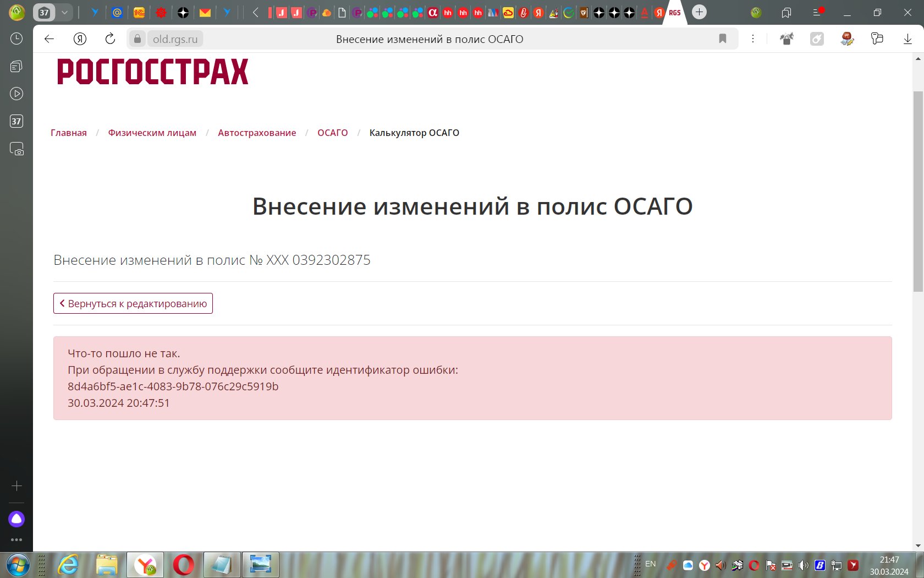Open the Yandex home button

(80, 39)
